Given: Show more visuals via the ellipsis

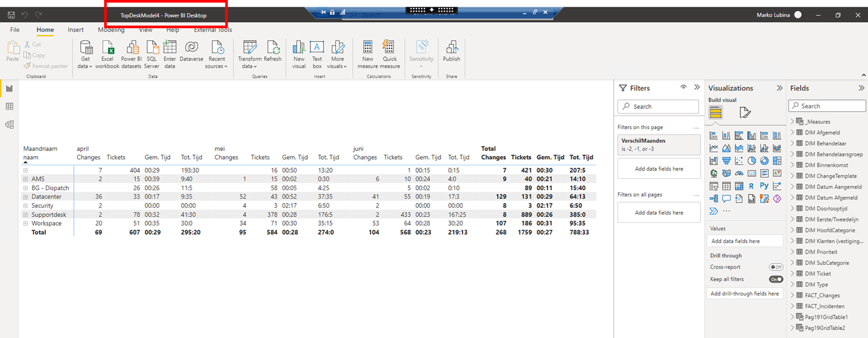Looking at the screenshot, I should [726, 211].
